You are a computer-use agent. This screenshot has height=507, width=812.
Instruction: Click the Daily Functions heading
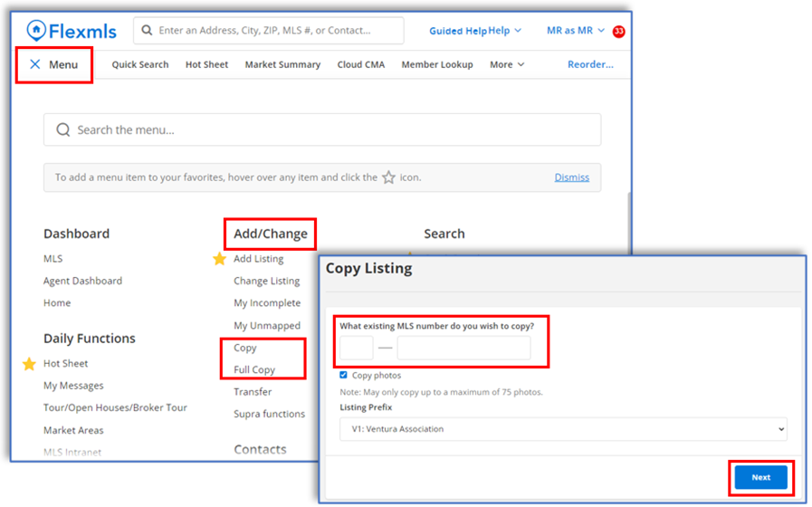tap(90, 339)
